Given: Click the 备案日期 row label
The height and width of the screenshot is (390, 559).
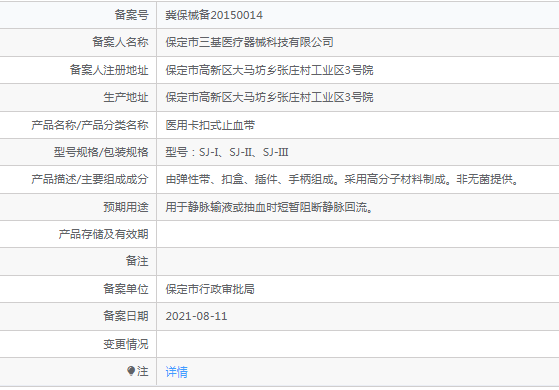Looking at the screenshot, I should coord(126,316).
